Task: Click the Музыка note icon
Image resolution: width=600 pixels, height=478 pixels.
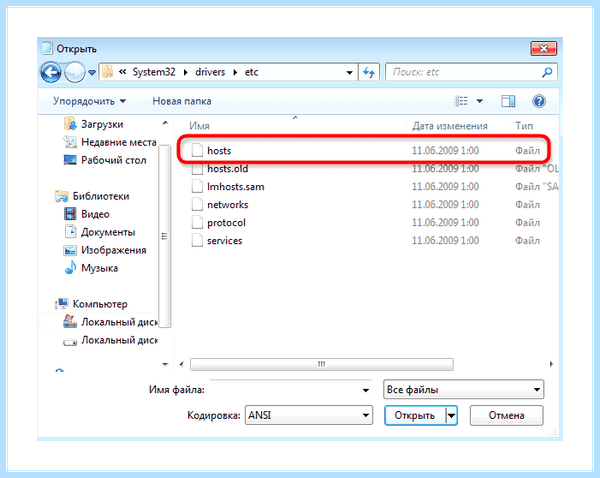Action: [70, 268]
